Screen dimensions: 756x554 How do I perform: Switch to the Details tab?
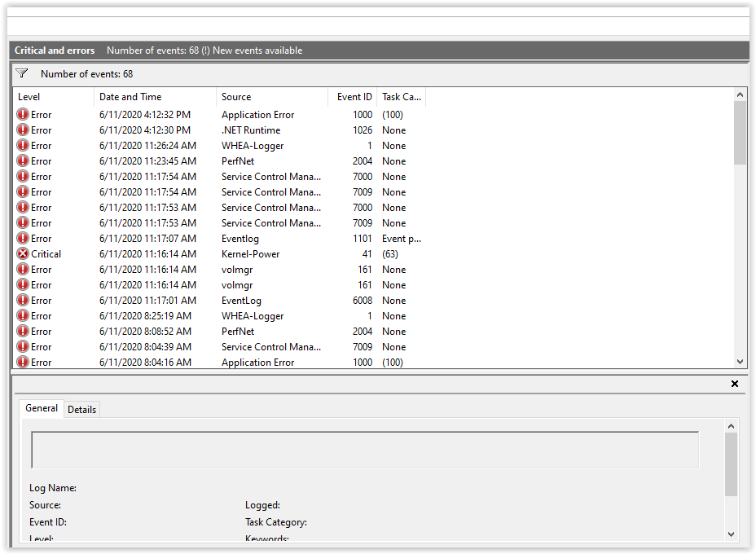point(81,409)
